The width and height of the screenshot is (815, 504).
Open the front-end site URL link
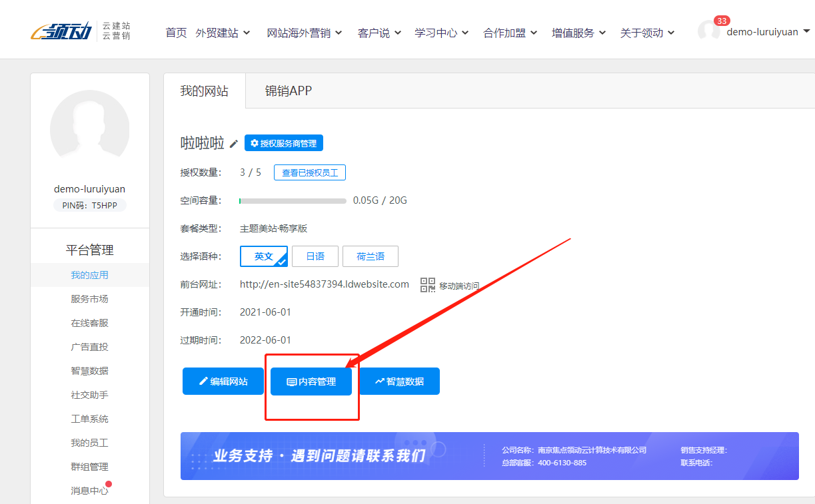324,284
